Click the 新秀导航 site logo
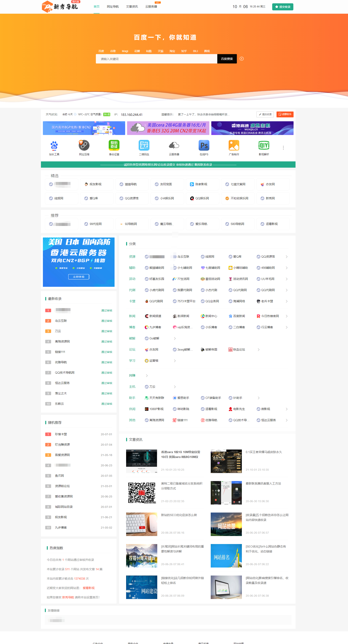Screen dimensions: 348x644 (60, 6)
